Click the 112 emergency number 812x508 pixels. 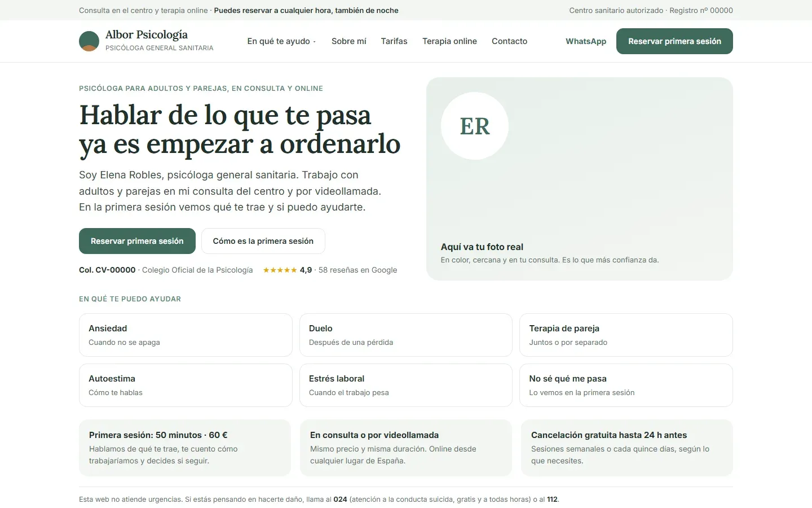point(552,499)
